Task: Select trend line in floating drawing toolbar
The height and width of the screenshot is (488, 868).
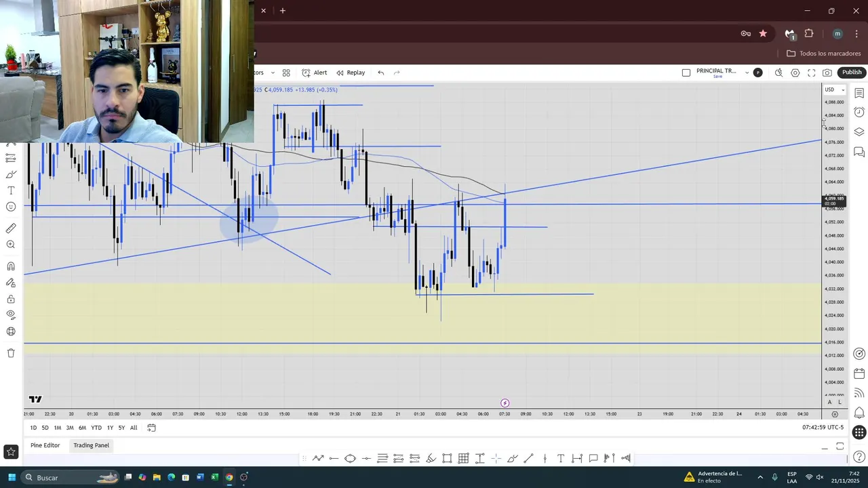Action: (x=528, y=458)
